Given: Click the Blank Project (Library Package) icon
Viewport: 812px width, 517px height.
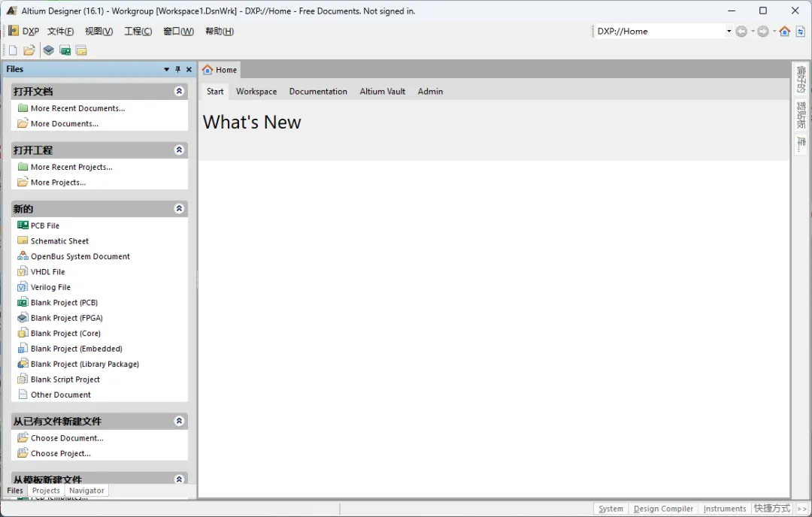Looking at the screenshot, I should click(23, 364).
